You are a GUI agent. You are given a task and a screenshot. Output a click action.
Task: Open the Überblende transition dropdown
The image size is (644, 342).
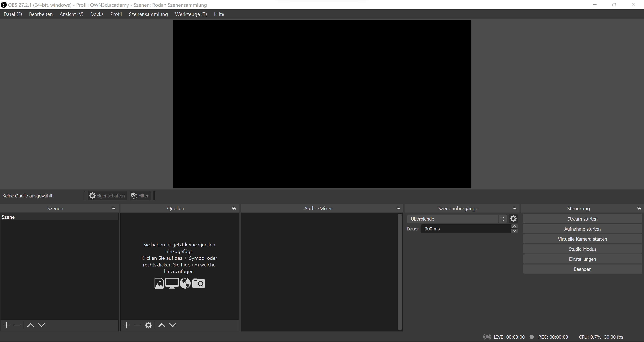(452, 219)
